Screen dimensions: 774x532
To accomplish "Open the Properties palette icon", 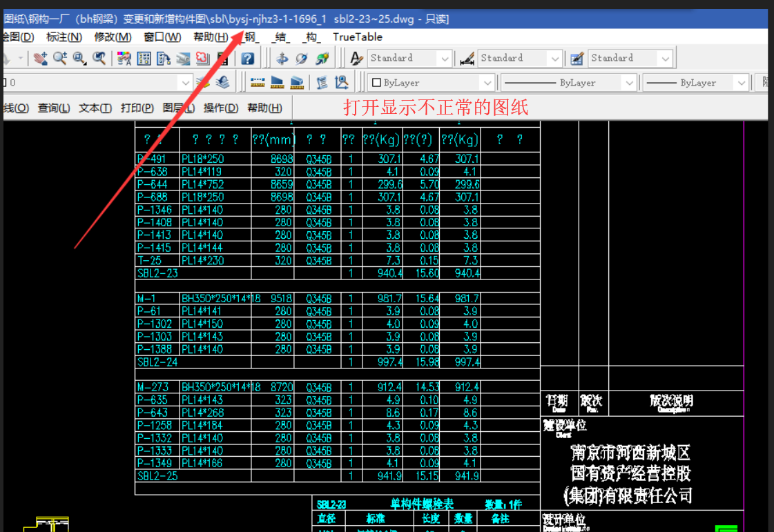I will [x=124, y=58].
